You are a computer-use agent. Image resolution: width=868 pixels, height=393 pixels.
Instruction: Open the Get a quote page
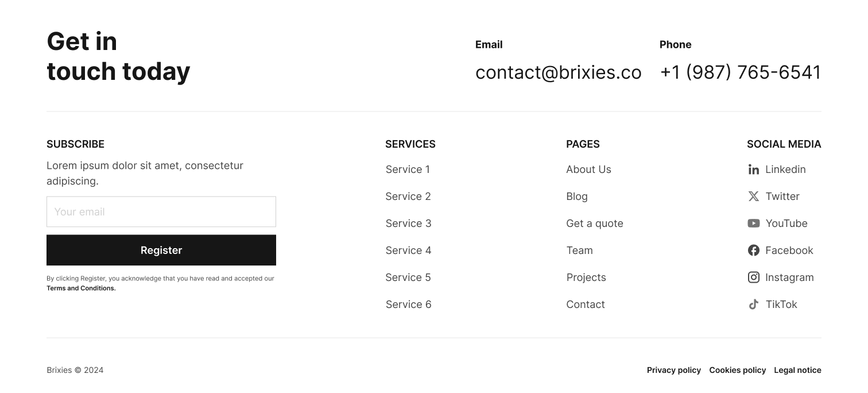[595, 224]
